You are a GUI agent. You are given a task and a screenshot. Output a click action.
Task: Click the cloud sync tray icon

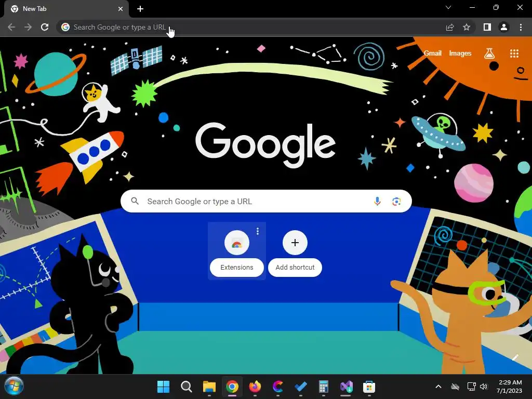455,387
